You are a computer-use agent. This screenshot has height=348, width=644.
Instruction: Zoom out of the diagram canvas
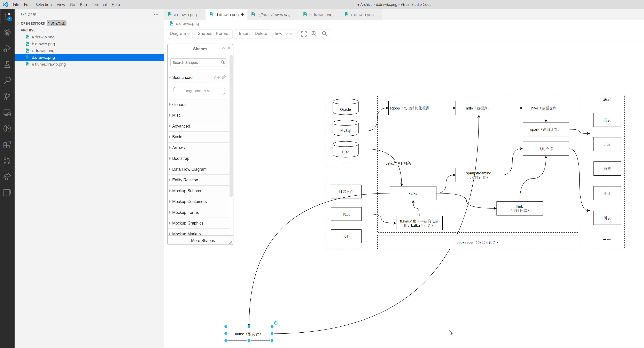(x=325, y=33)
